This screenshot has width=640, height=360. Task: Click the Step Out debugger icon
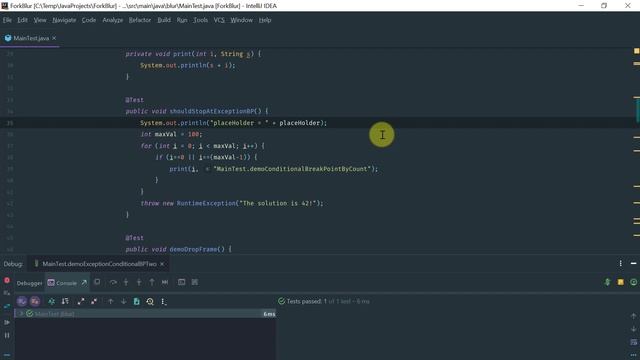click(x=152, y=282)
